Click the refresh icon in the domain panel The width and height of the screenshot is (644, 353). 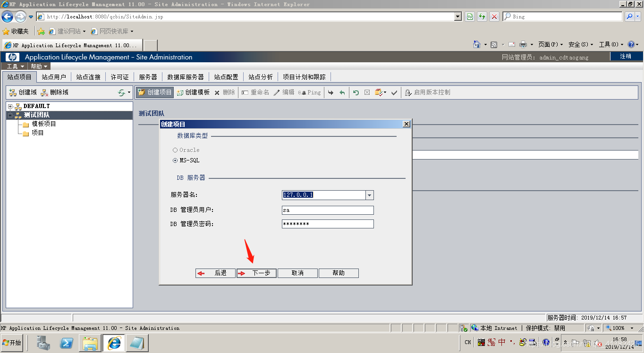click(x=122, y=93)
